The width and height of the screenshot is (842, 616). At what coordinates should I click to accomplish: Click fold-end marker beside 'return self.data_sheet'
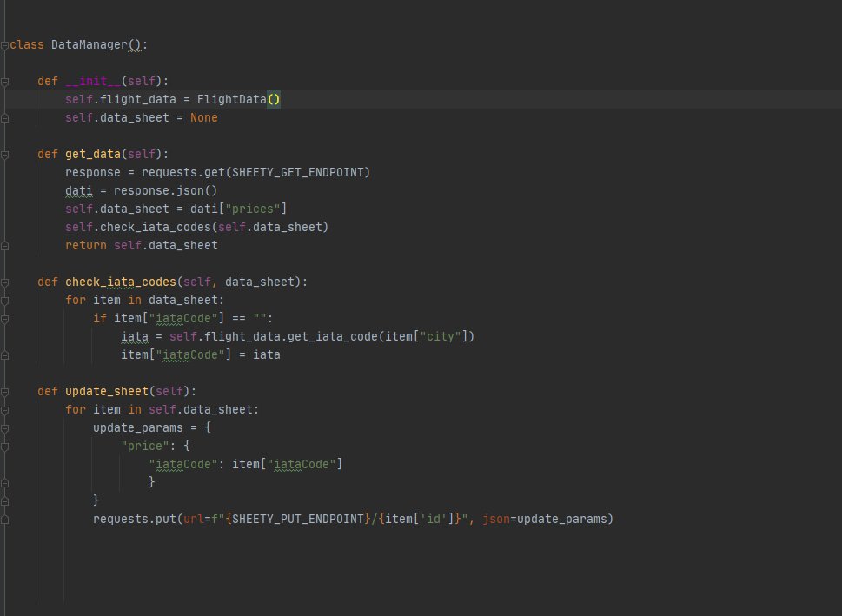(x=5, y=246)
